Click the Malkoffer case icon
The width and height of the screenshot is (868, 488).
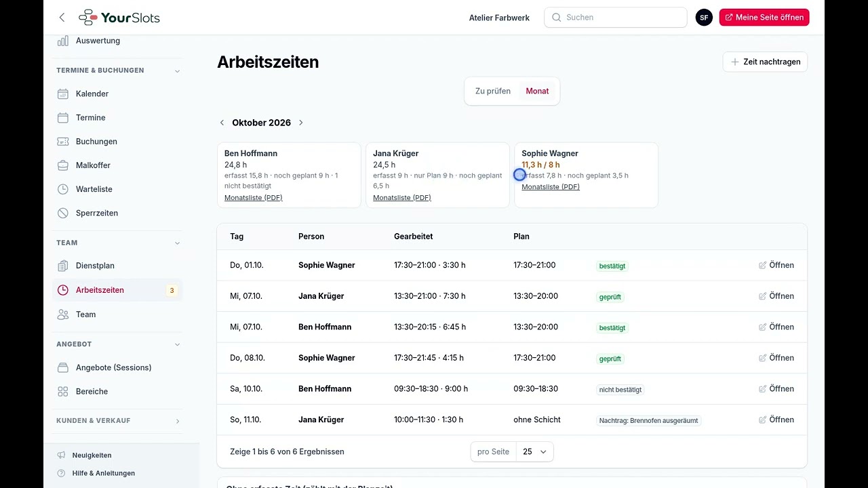click(x=63, y=165)
